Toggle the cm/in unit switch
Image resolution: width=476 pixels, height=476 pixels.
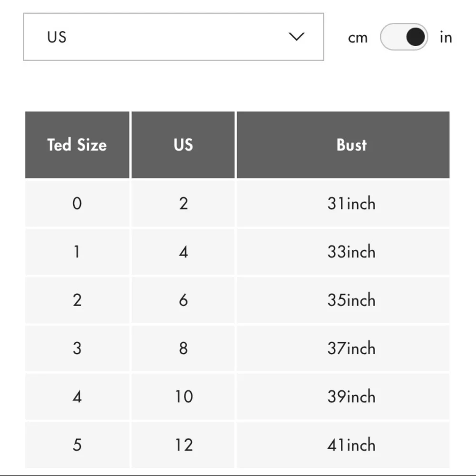coord(404,37)
